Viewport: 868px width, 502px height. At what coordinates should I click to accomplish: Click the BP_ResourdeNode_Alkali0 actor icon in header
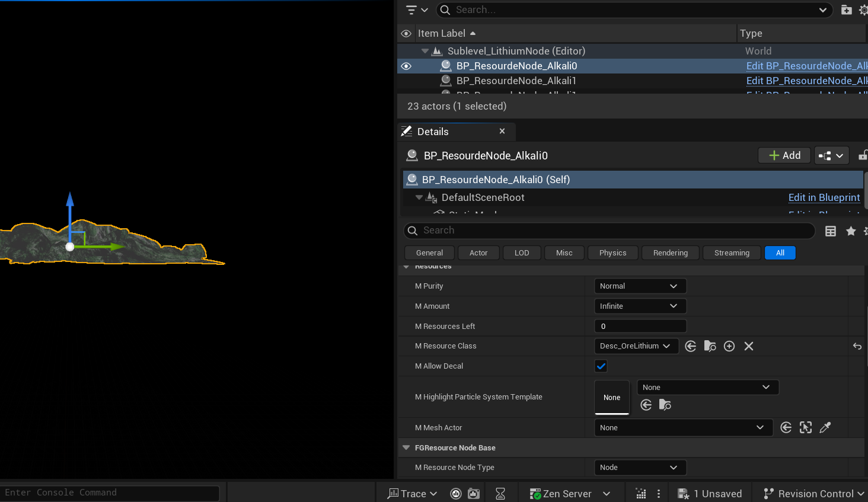pos(411,155)
